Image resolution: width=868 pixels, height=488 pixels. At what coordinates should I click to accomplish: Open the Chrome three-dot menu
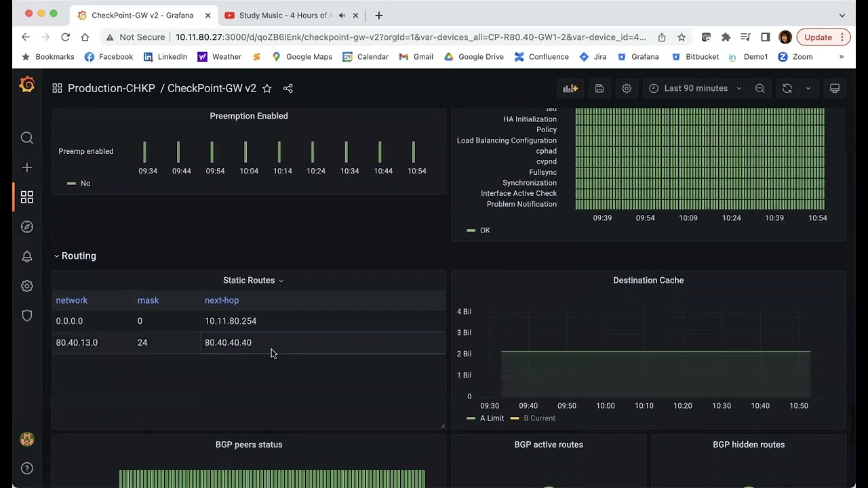click(842, 37)
